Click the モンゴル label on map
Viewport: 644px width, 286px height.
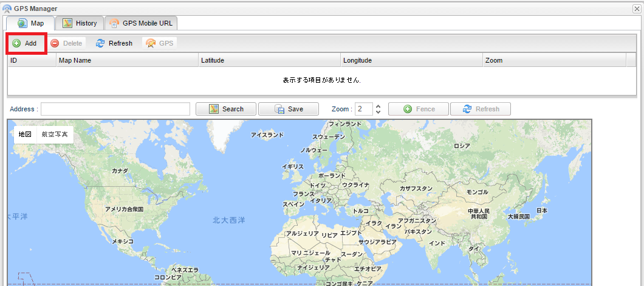point(478,192)
